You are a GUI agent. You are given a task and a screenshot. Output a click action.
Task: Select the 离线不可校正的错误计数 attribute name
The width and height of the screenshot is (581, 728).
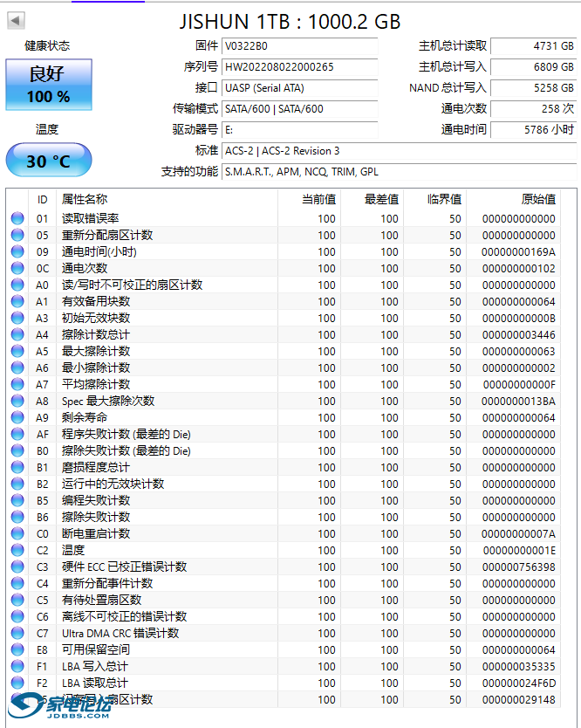[125, 616]
